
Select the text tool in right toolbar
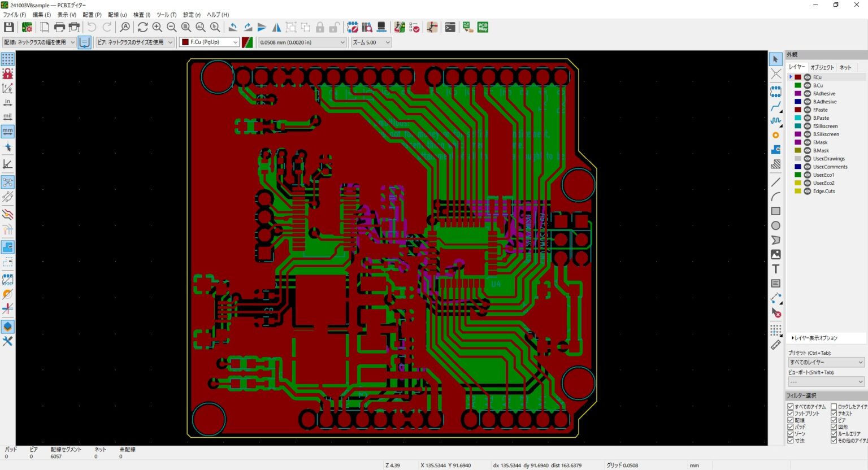point(776,269)
